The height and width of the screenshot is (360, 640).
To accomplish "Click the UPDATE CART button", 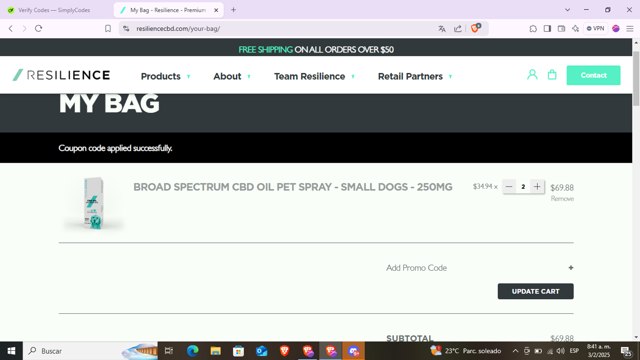I will pyautogui.click(x=536, y=291).
